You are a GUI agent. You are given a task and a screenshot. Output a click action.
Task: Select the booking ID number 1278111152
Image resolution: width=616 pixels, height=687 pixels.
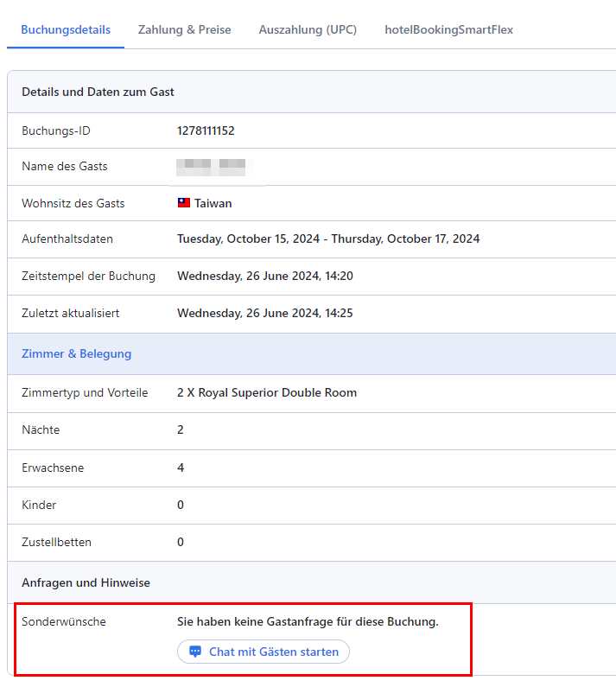point(206,131)
